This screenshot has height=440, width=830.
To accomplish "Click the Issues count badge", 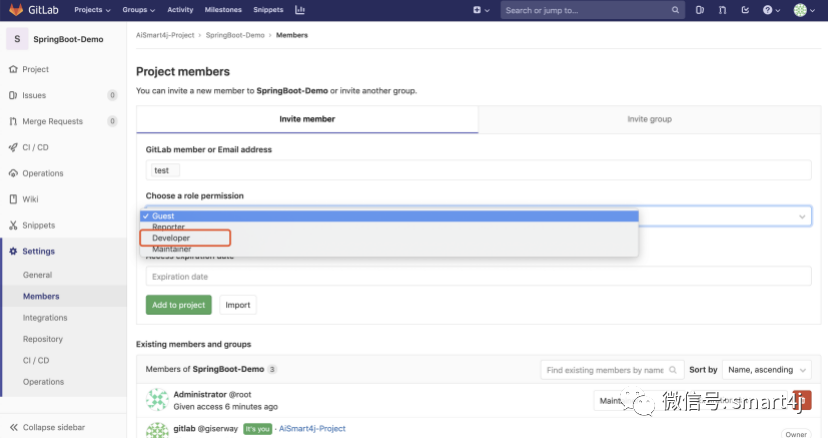I will [112, 95].
